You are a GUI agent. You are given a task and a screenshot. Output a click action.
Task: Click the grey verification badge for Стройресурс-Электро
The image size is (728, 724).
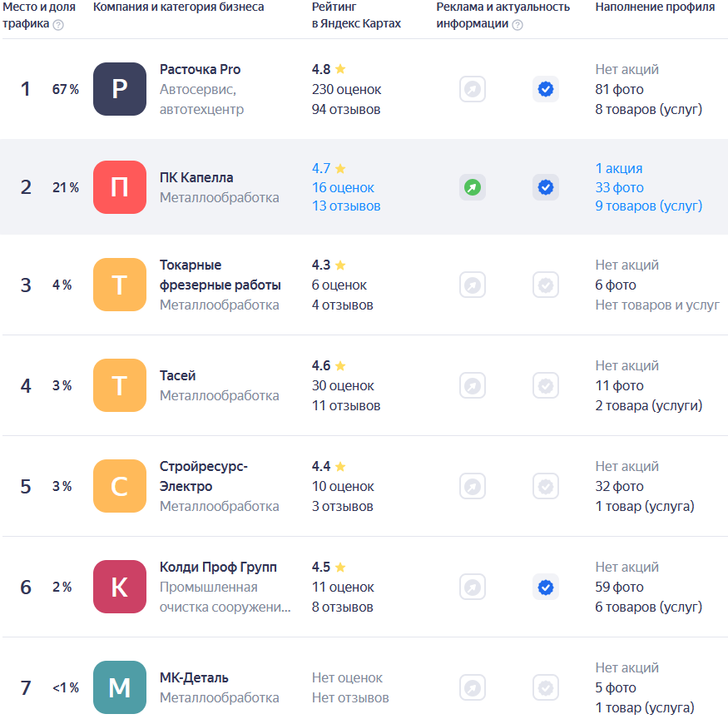546,487
